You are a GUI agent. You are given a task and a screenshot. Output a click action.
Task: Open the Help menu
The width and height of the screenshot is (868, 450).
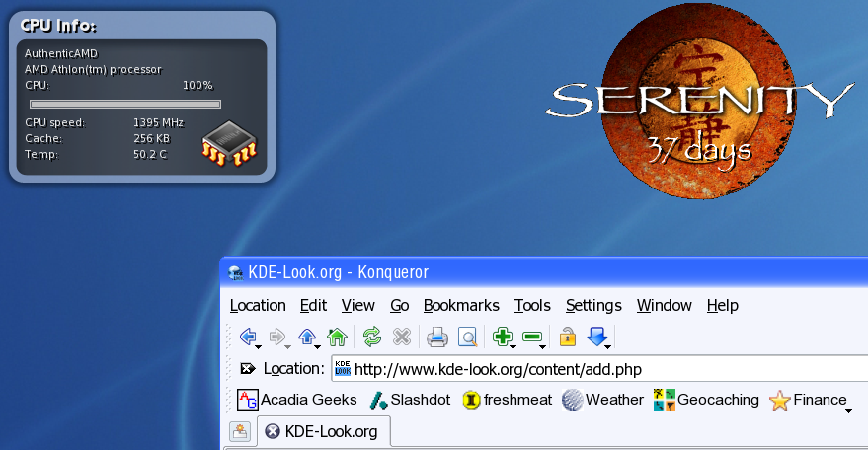point(723,306)
